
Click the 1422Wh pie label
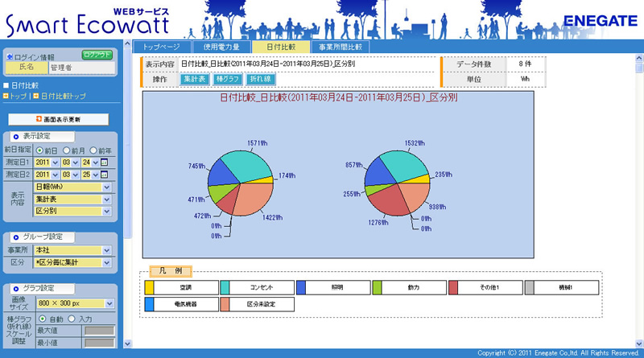[x=272, y=217]
